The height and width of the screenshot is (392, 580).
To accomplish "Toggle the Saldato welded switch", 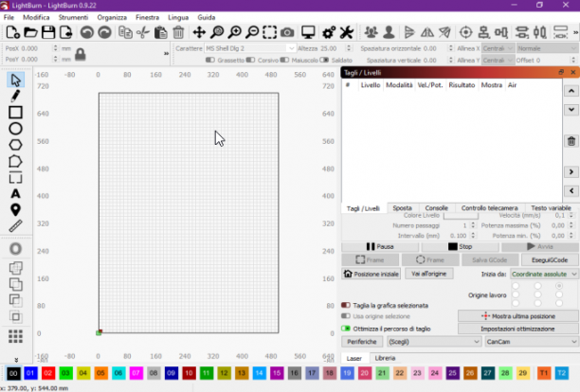I will point(324,60).
